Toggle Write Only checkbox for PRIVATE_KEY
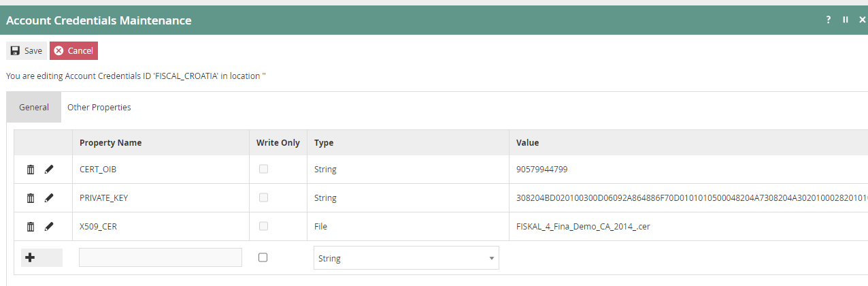 263,197
